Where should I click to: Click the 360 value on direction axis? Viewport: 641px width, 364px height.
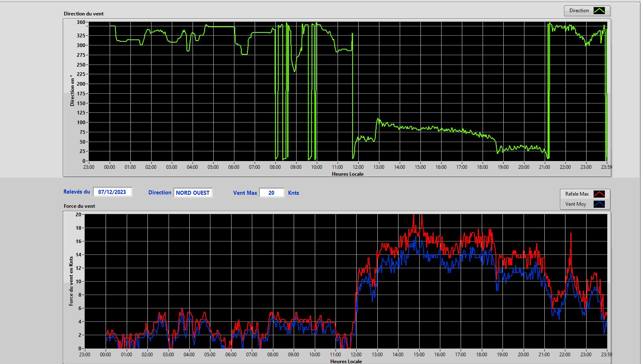point(81,22)
